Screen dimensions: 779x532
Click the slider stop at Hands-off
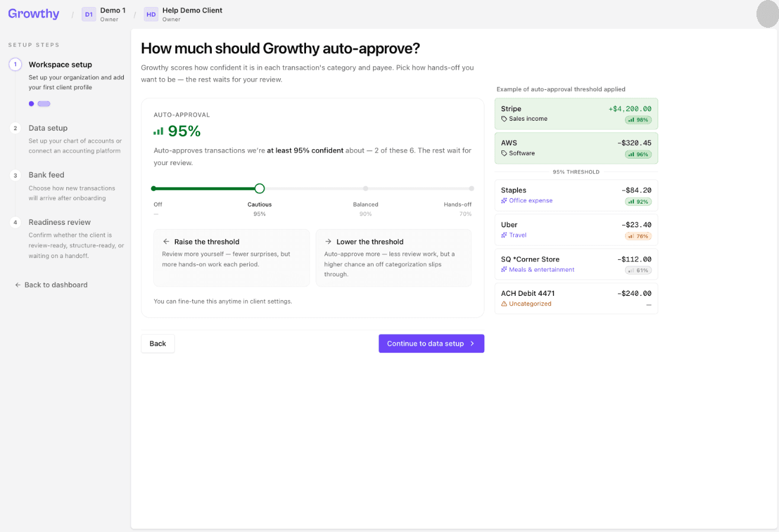472,189
